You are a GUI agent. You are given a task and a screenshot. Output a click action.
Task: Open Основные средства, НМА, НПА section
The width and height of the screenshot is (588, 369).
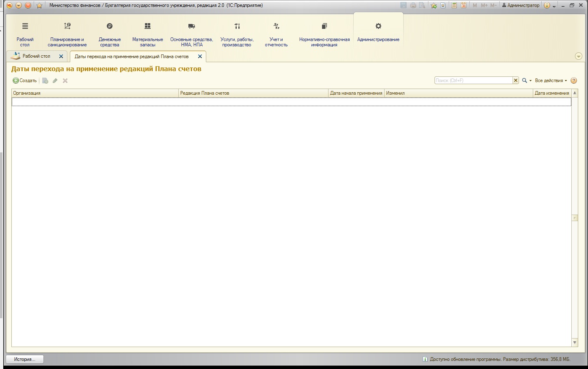(x=192, y=35)
